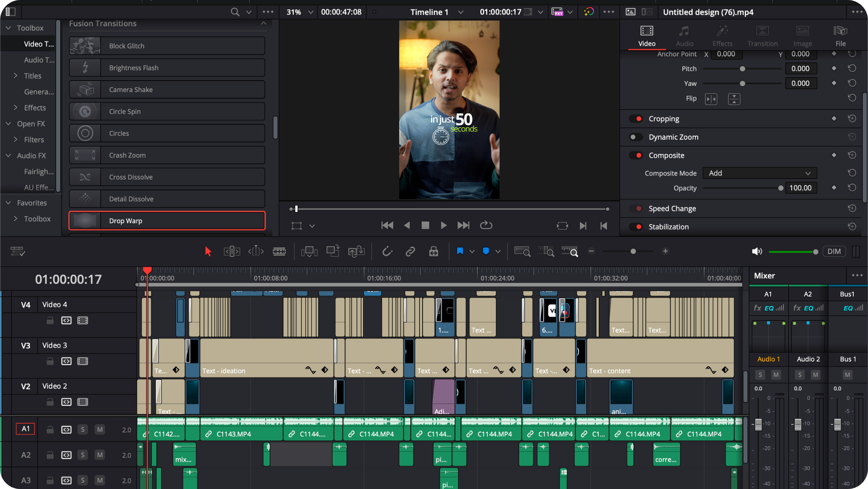Select the Camera Shake transition
This screenshot has height=489, width=868.
(167, 90)
